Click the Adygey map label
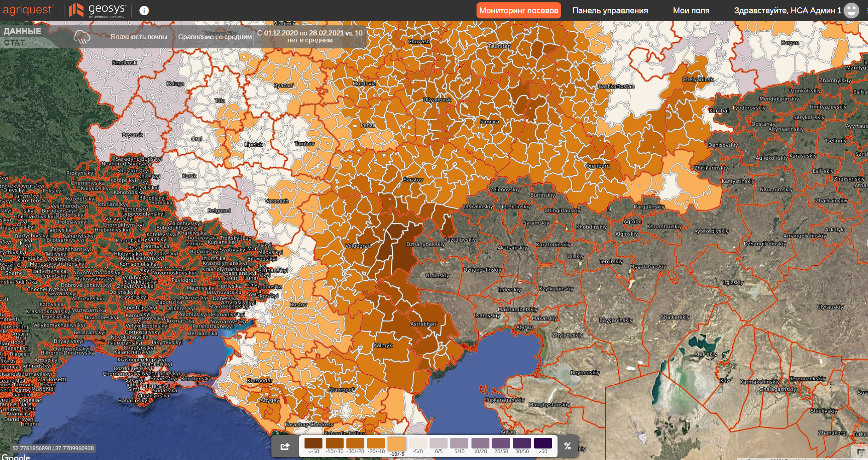This screenshot has width=868, height=460. (x=270, y=400)
